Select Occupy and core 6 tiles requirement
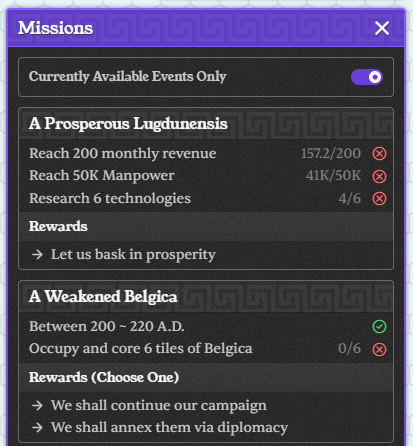 [x=206, y=349]
